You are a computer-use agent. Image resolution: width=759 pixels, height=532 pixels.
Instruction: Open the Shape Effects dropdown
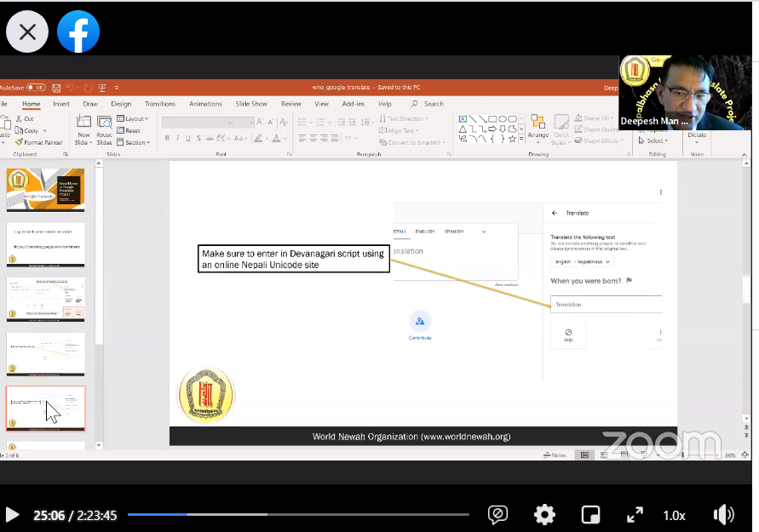pos(599,140)
